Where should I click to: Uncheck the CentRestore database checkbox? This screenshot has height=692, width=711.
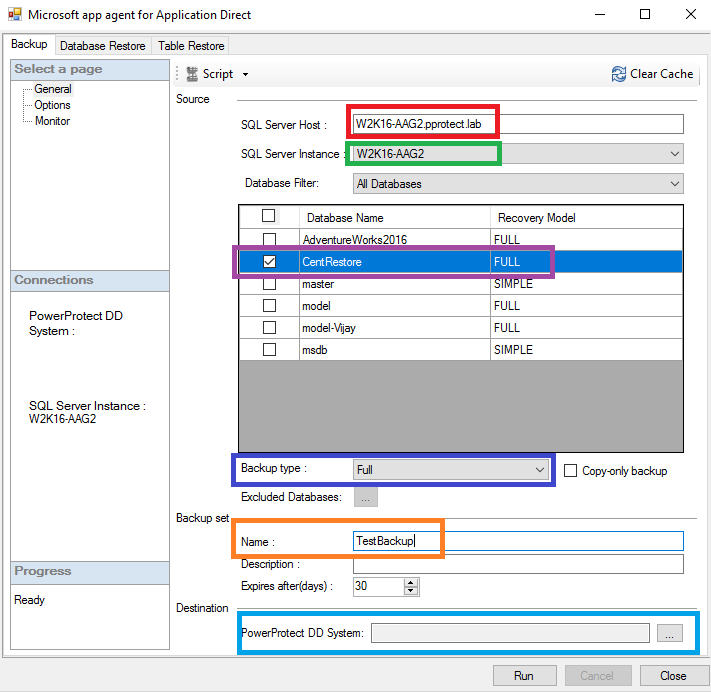(x=269, y=262)
